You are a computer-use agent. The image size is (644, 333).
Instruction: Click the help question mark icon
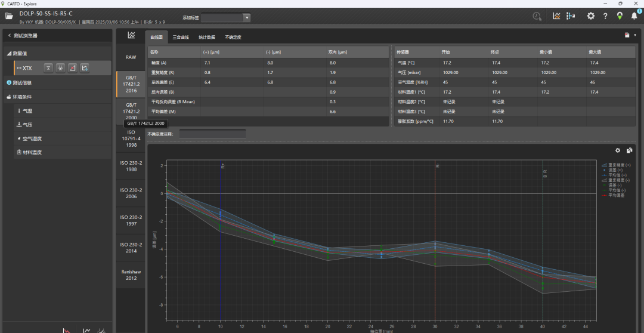(605, 16)
